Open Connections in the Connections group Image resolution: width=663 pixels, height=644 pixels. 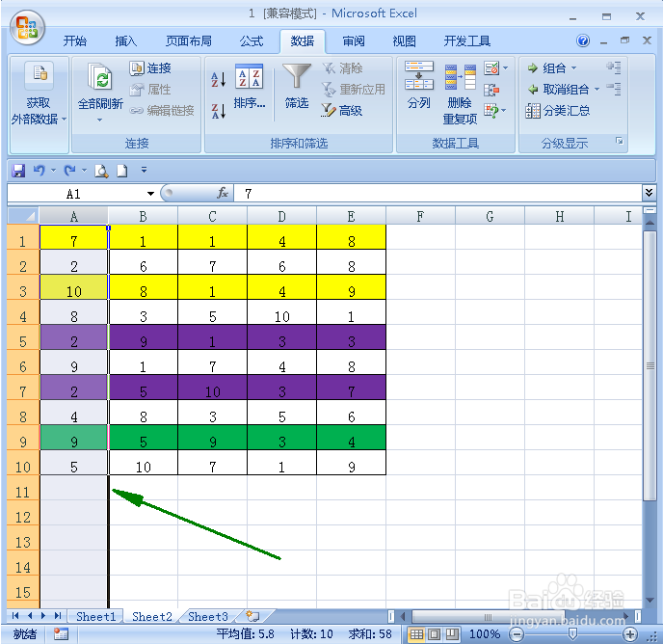click(x=150, y=68)
